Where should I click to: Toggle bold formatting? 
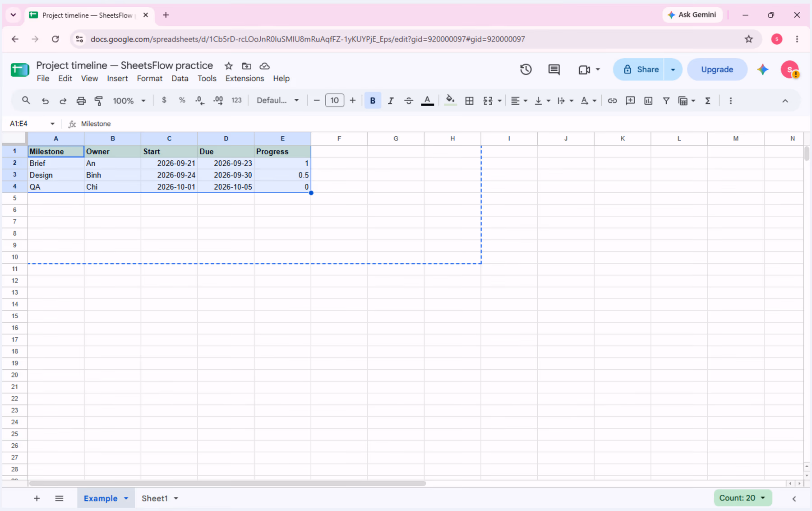tap(373, 101)
